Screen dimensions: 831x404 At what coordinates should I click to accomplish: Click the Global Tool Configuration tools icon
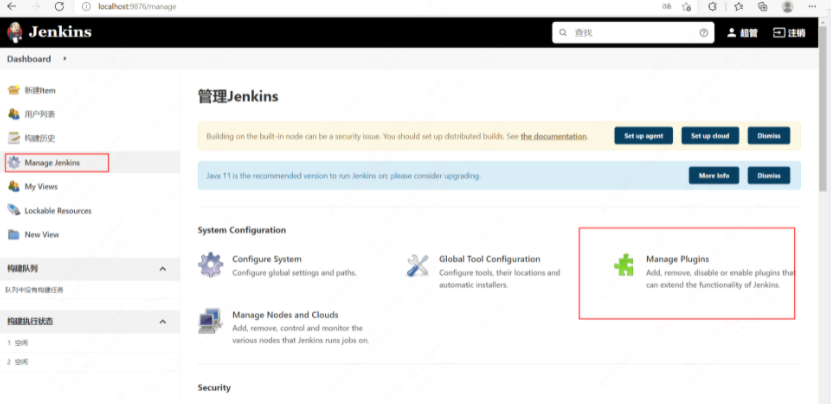pos(418,265)
